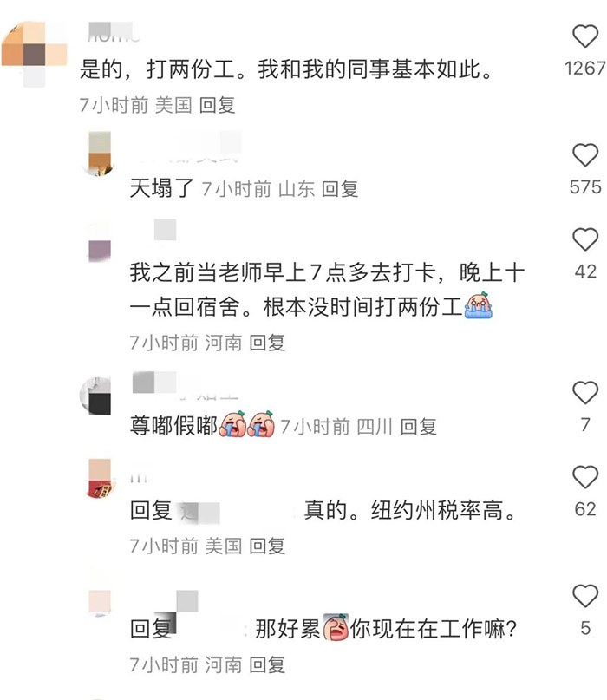The height and width of the screenshot is (700, 607).
Task: Reply to the 你现在在工作嘛 comment
Action: 267,664
